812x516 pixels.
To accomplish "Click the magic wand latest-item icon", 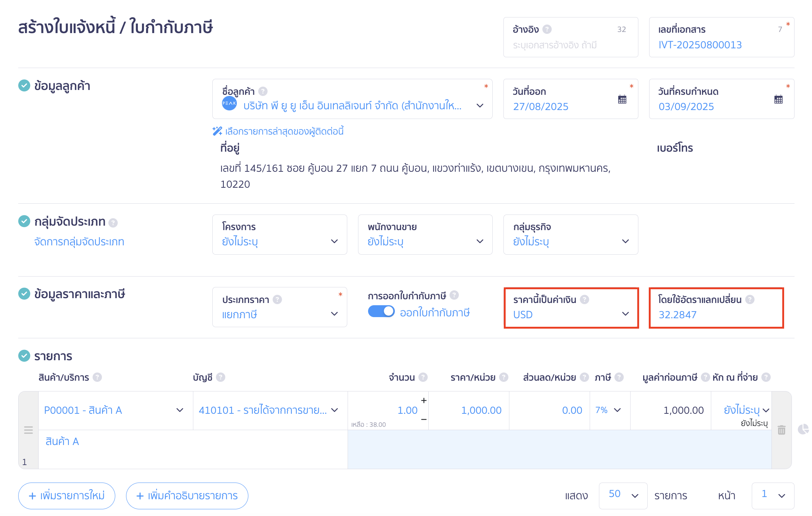I will (217, 131).
